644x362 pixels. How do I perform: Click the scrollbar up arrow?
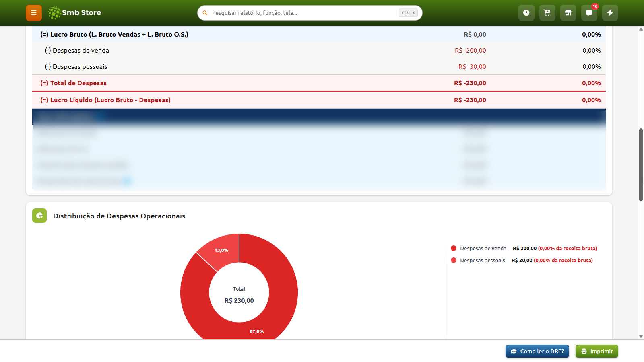tap(641, 29)
